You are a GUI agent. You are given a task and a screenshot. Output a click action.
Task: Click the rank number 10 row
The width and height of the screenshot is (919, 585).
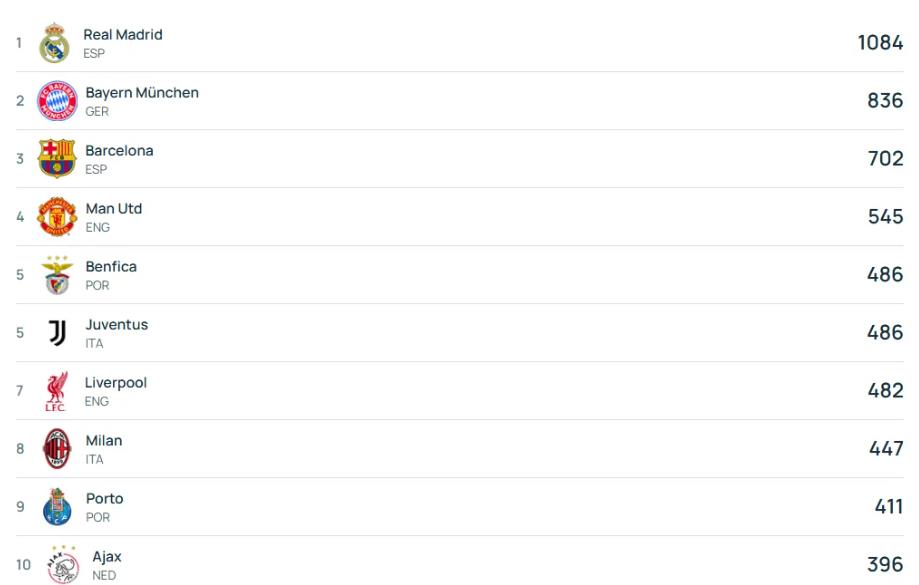(x=460, y=564)
